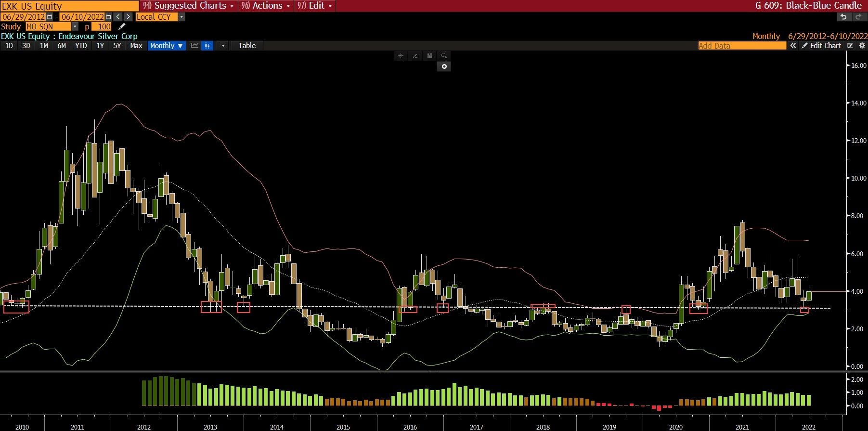This screenshot has width=868, height=431.
Task: Activate the zoom magnifier tool
Action: [444, 56]
